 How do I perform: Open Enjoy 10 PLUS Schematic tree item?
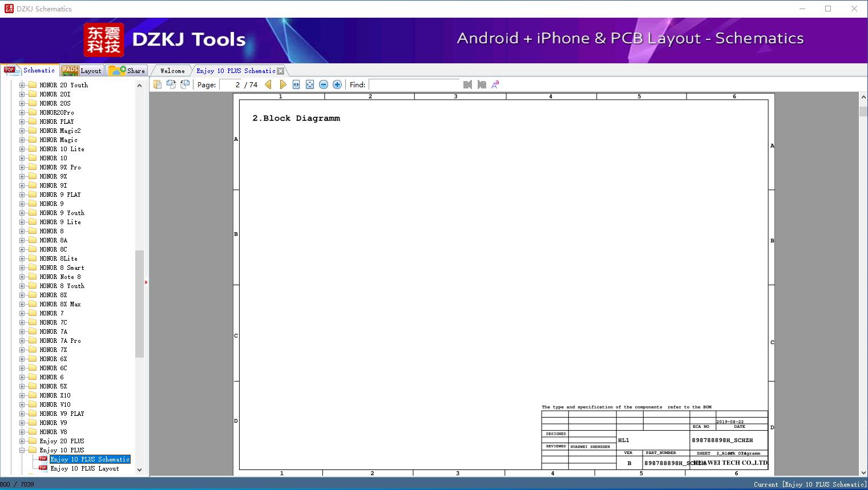tap(90, 459)
